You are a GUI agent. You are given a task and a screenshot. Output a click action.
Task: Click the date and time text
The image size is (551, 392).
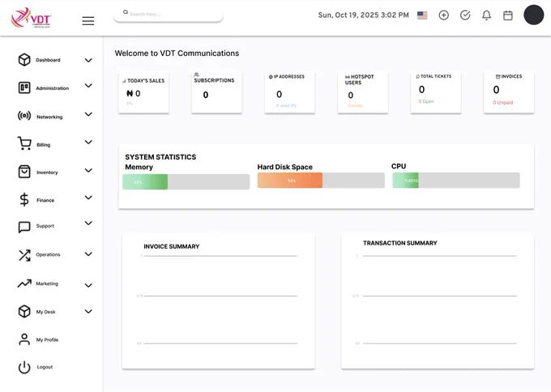pos(363,15)
